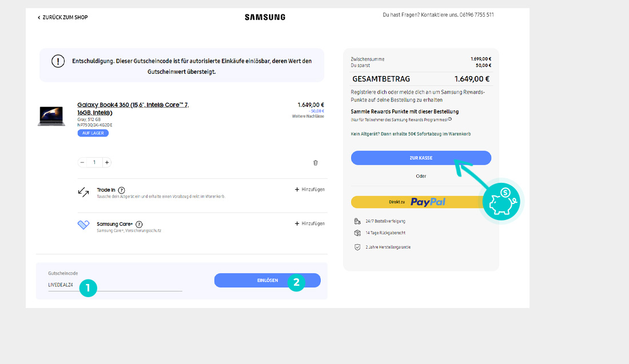
Task: Click the 24/7 Bestellverfolgung delivery icon
Action: click(357, 221)
